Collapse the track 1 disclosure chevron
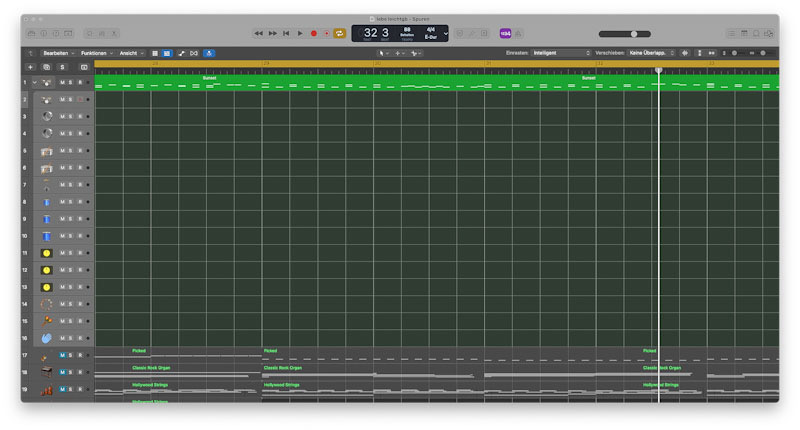The height and width of the screenshot is (430, 800). point(35,83)
